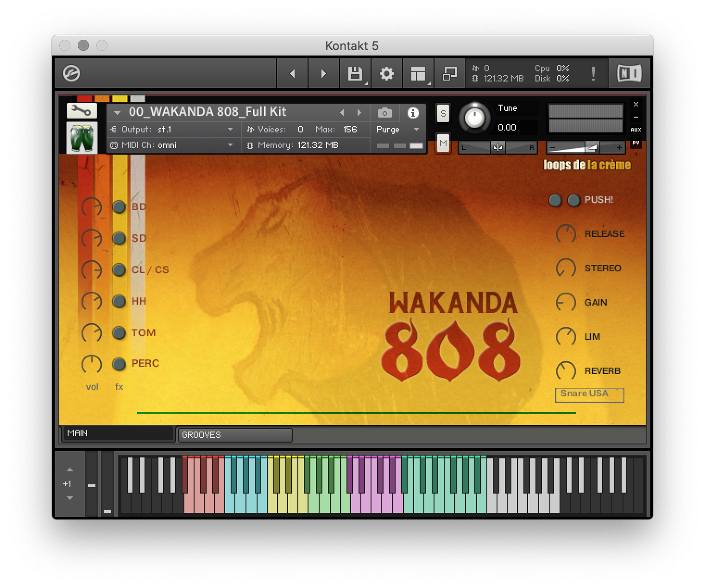Viewport: 705px width, 588px height.
Task: Switch to the GROOVES tab
Action: [x=235, y=434]
